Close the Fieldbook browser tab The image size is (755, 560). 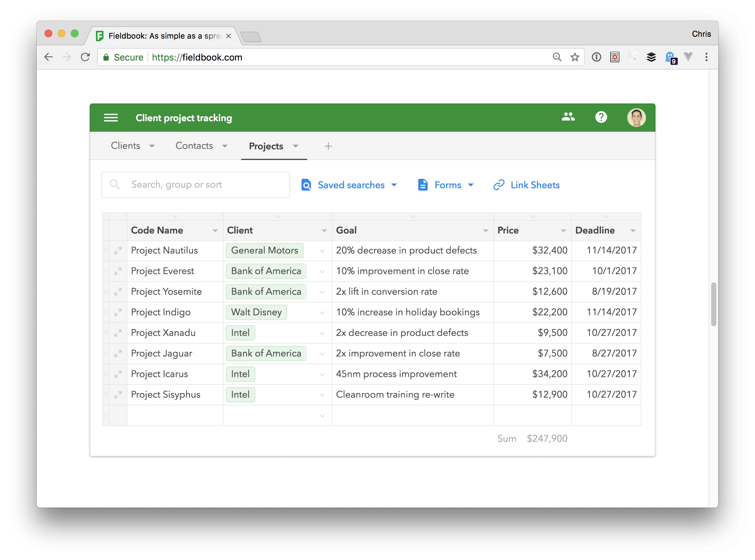coord(229,36)
